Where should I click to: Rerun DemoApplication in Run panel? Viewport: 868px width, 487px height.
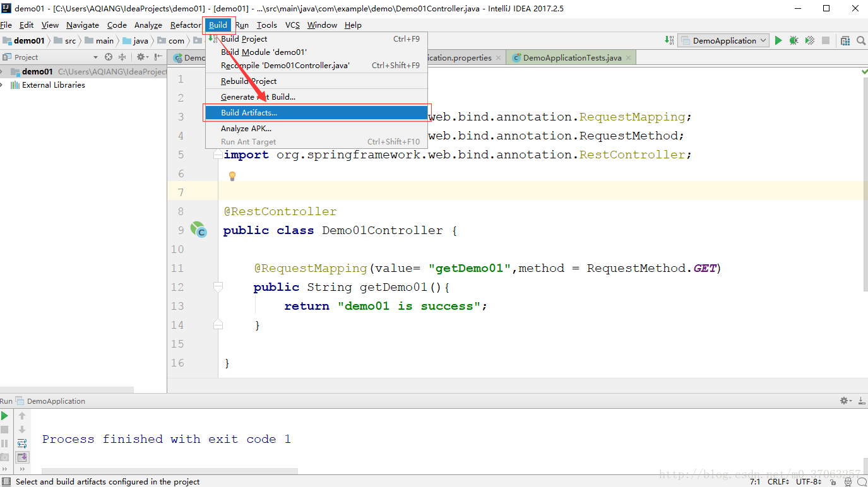click(5, 416)
